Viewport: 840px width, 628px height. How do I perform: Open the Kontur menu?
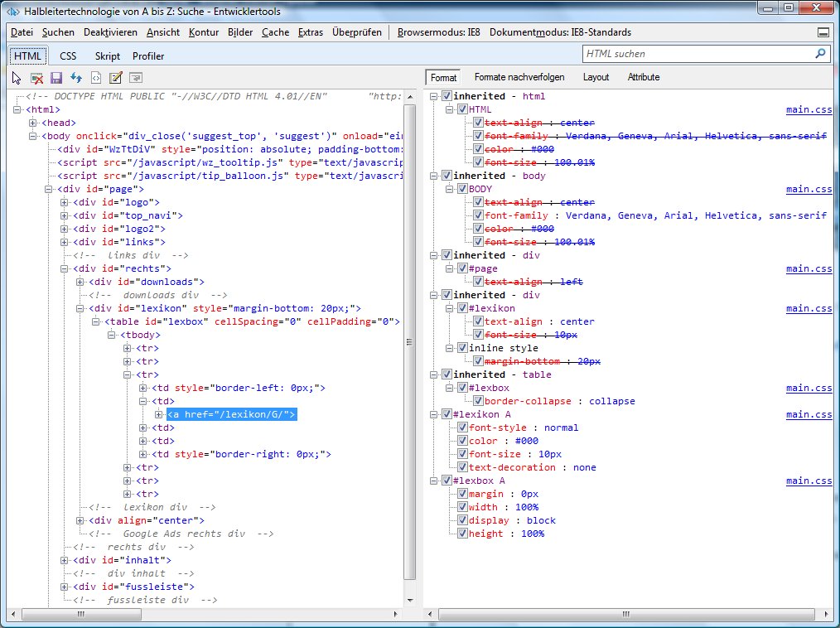point(204,32)
